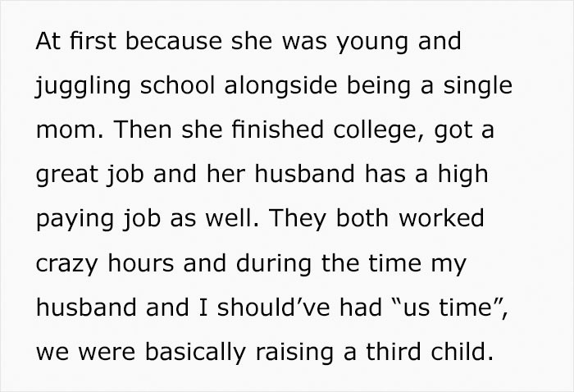Click the word "crazy"
Screen dimensions: 574x392
(66, 265)
